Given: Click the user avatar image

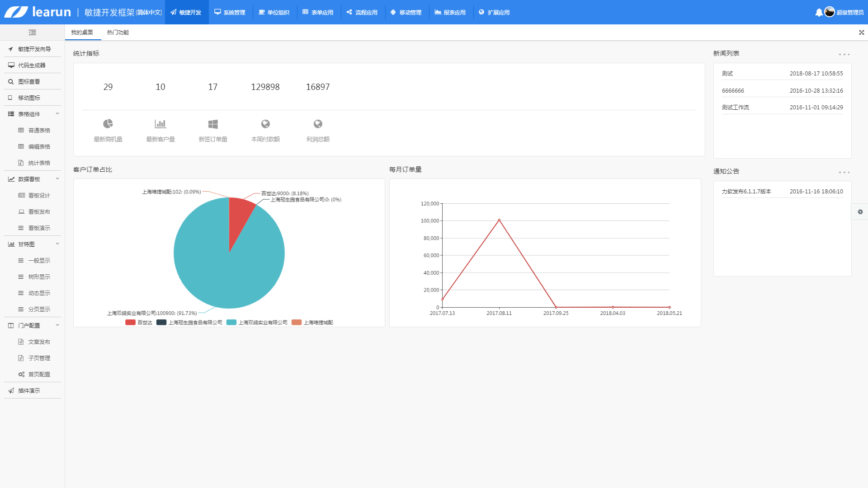Looking at the screenshot, I should [830, 12].
